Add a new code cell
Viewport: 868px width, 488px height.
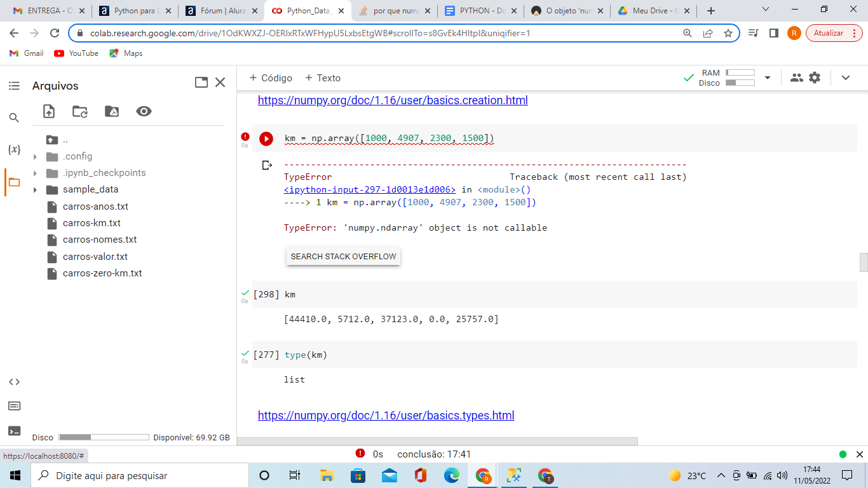point(271,78)
